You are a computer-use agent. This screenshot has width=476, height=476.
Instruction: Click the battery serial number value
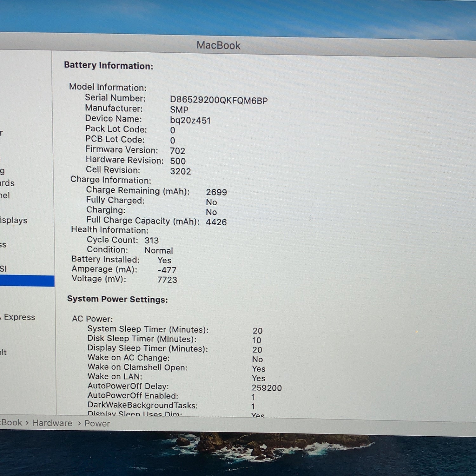(x=219, y=100)
